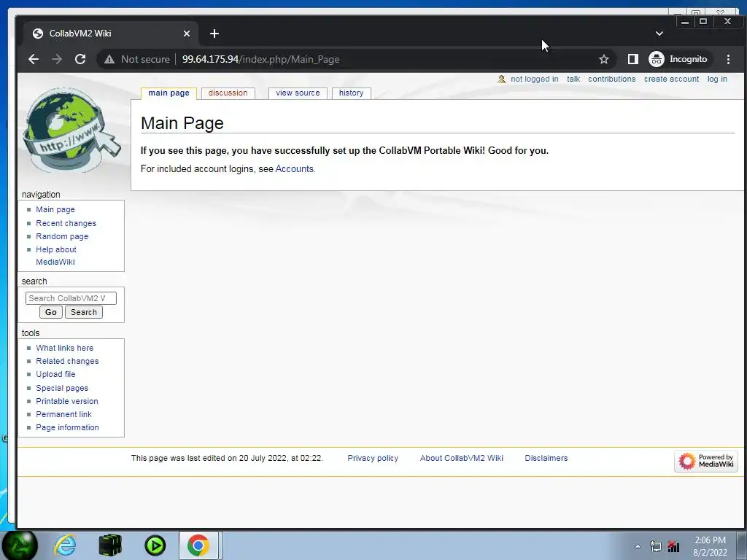Click the log in link
747x560 pixels.
click(717, 79)
